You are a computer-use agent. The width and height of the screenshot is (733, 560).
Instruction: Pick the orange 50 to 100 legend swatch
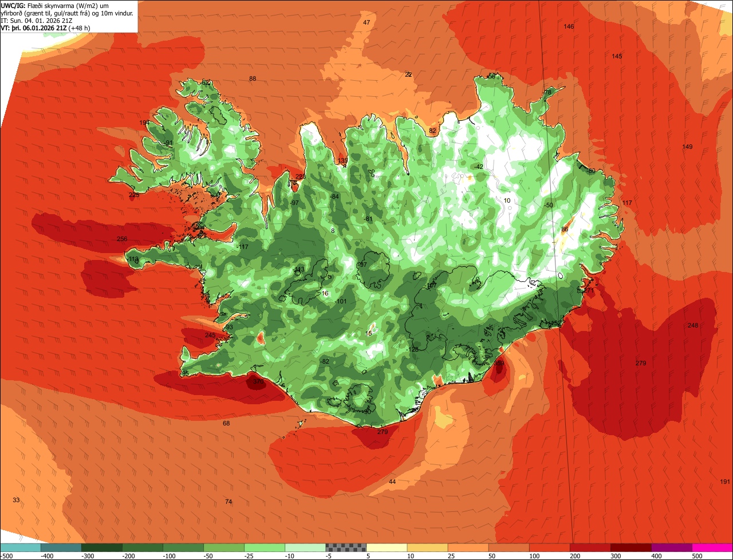click(x=509, y=547)
